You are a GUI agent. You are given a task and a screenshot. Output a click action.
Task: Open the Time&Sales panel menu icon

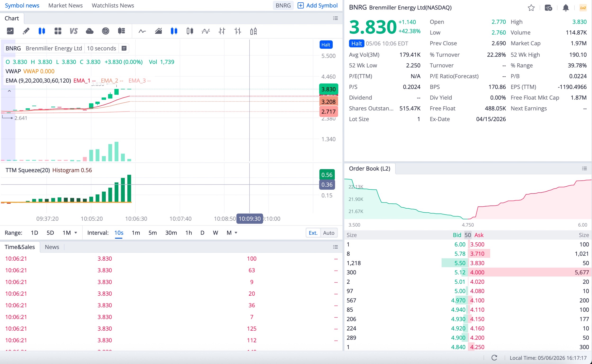point(335,247)
